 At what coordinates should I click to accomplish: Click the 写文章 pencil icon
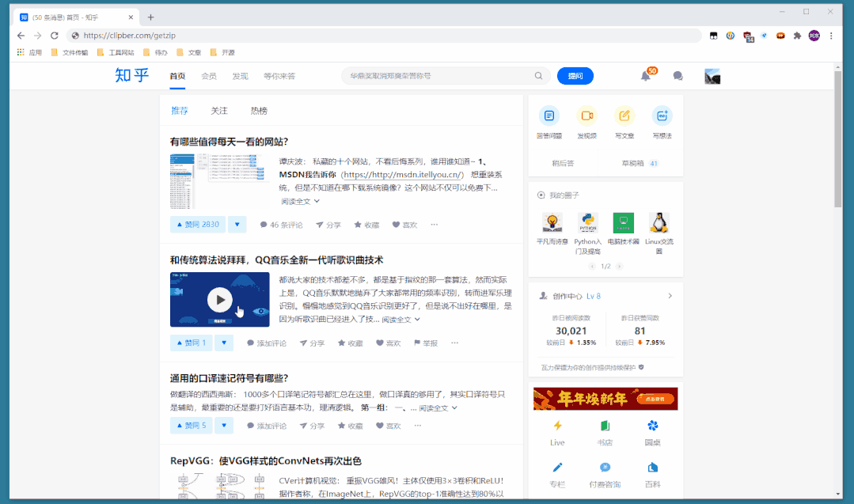point(624,116)
